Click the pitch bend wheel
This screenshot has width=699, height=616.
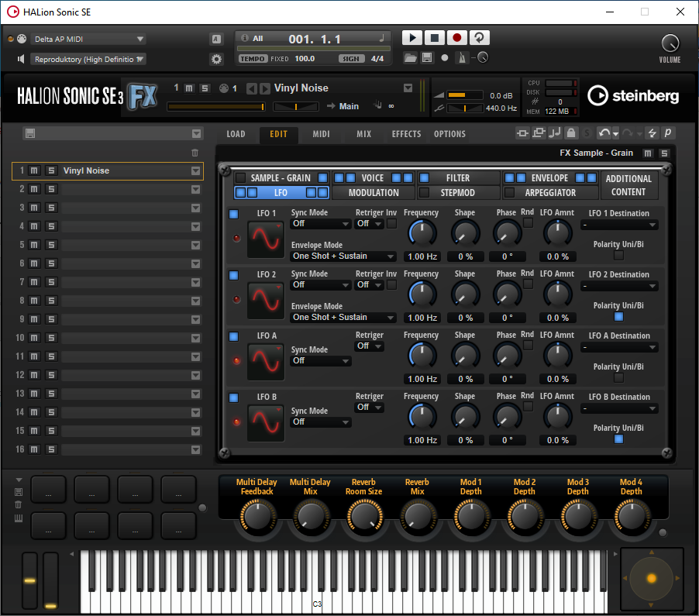coord(30,580)
